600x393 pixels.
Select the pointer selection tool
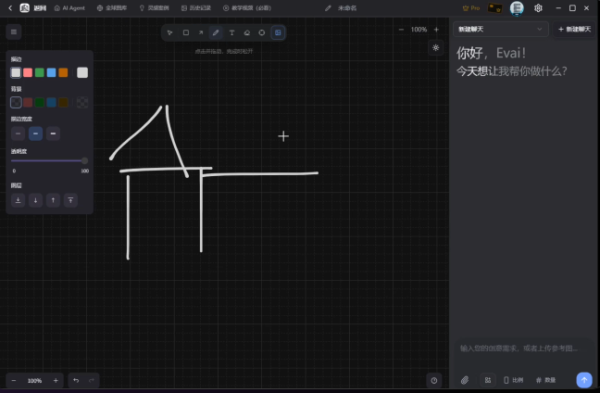point(170,33)
